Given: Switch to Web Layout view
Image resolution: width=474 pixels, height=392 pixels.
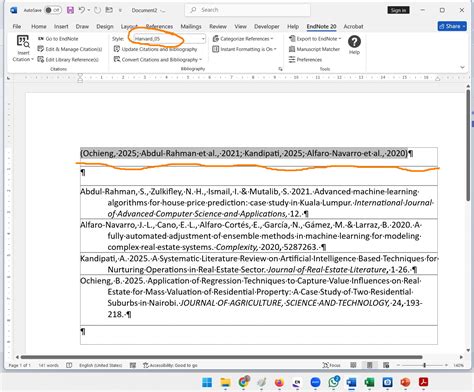Looking at the screenshot, I should (x=386, y=365).
